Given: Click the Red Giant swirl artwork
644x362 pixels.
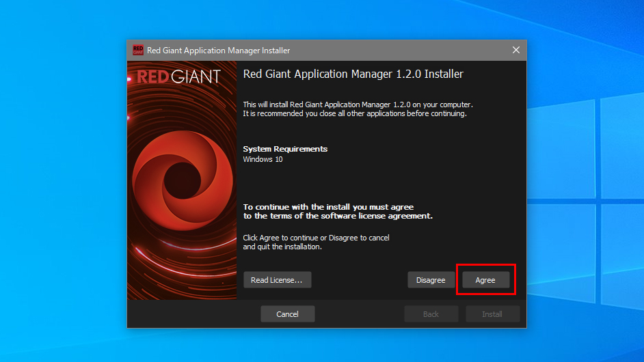Looking at the screenshot, I should click(182, 180).
